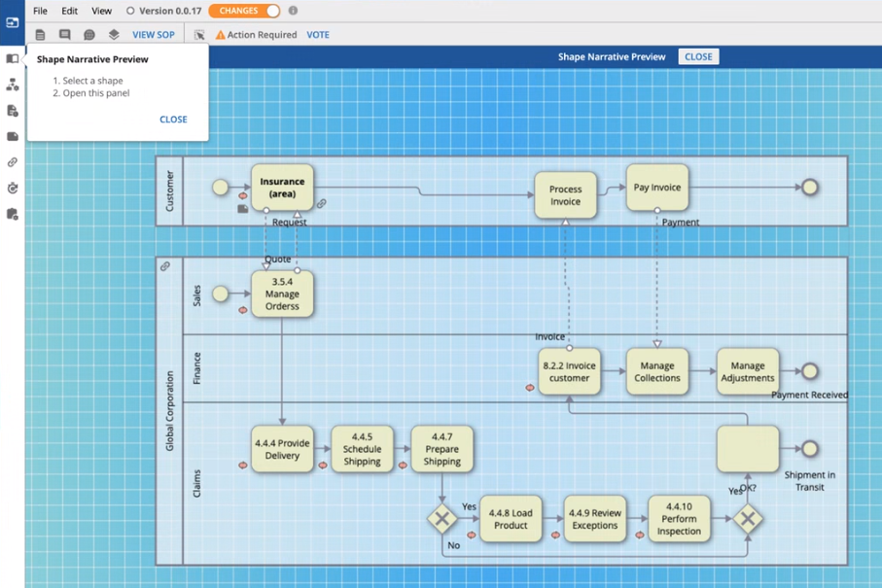Click the info icon beside Changes toggle

pyautogui.click(x=293, y=11)
